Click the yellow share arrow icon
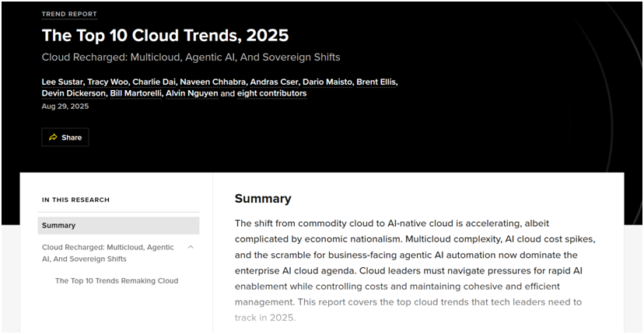 pos(53,137)
